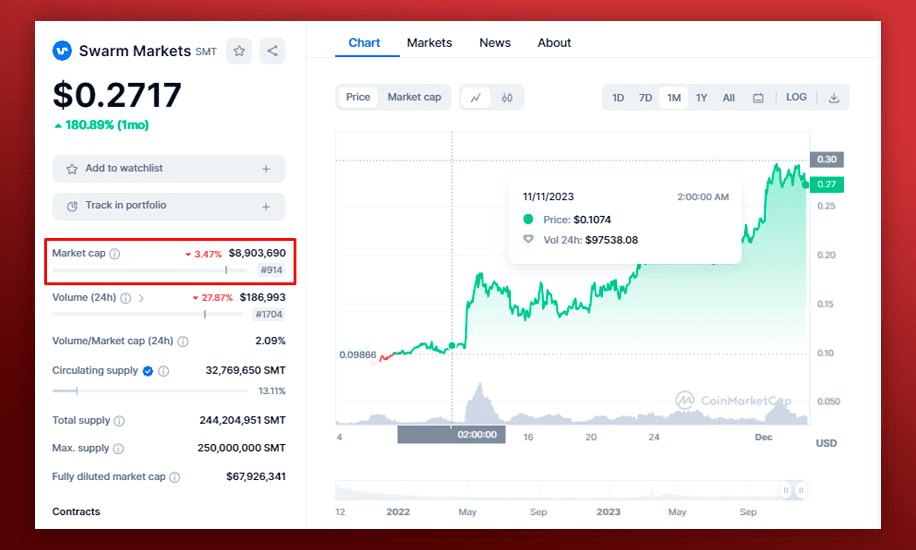Click Market cap progress bar marker
Screen dimensions: 916x550
pyautogui.click(x=226, y=270)
